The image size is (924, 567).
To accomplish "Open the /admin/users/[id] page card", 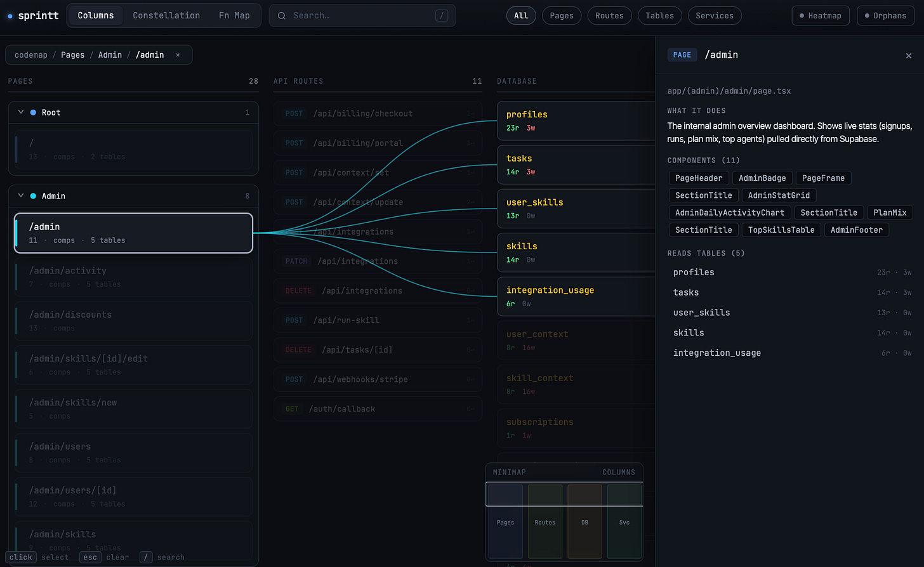I will (133, 497).
